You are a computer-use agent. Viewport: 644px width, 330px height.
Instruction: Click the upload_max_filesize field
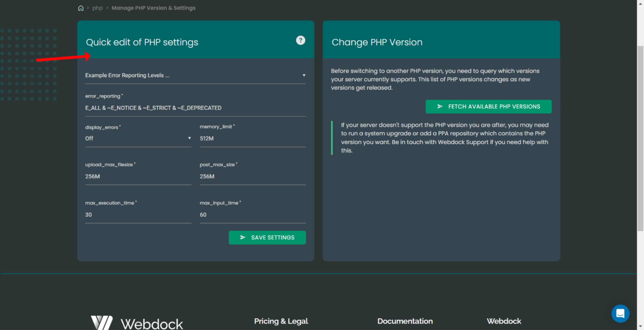[x=138, y=176]
